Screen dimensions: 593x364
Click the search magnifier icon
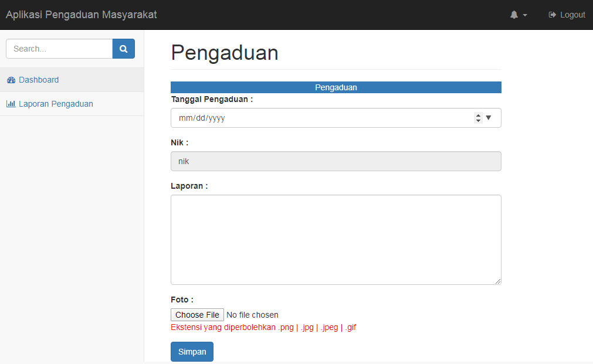click(123, 48)
